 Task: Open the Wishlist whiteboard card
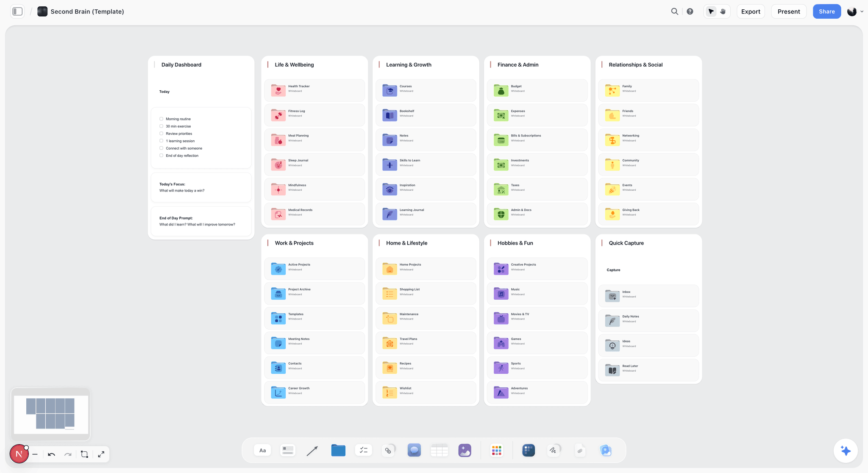(426, 392)
